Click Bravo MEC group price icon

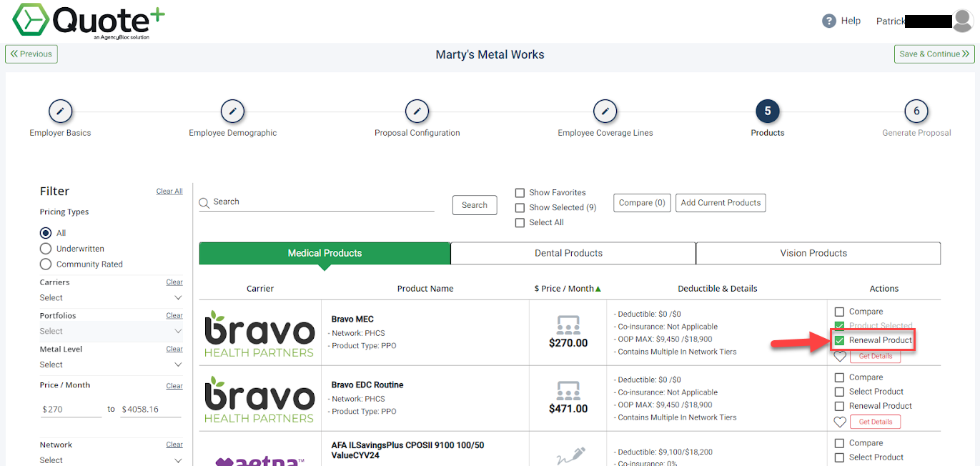[x=568, y=325]
